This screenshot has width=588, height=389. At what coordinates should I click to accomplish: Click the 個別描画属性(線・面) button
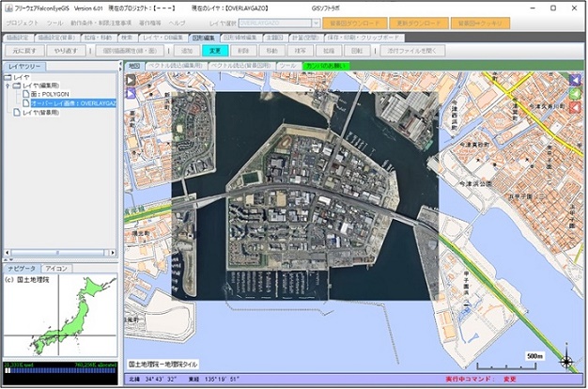coord(130,51)
